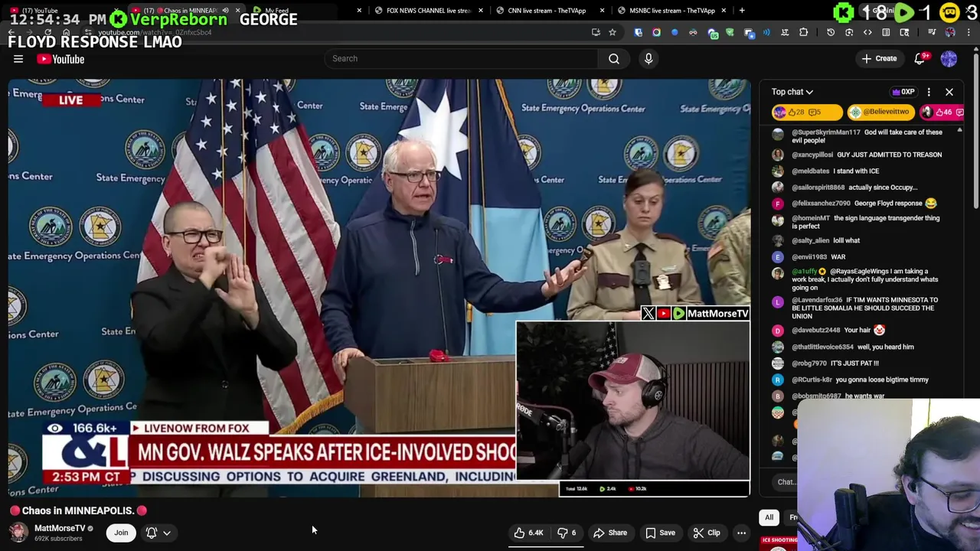Focus the YouTube search field
The image size is (980, 551).
click(461, 59)
